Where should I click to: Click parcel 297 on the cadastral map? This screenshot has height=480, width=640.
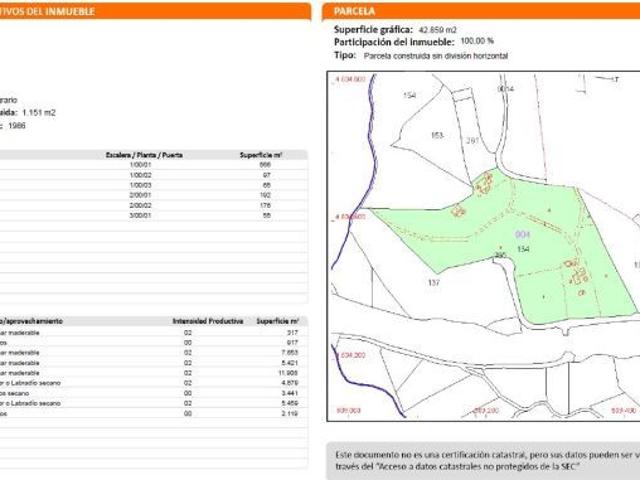pyautogui.click(x=470, y=141)
